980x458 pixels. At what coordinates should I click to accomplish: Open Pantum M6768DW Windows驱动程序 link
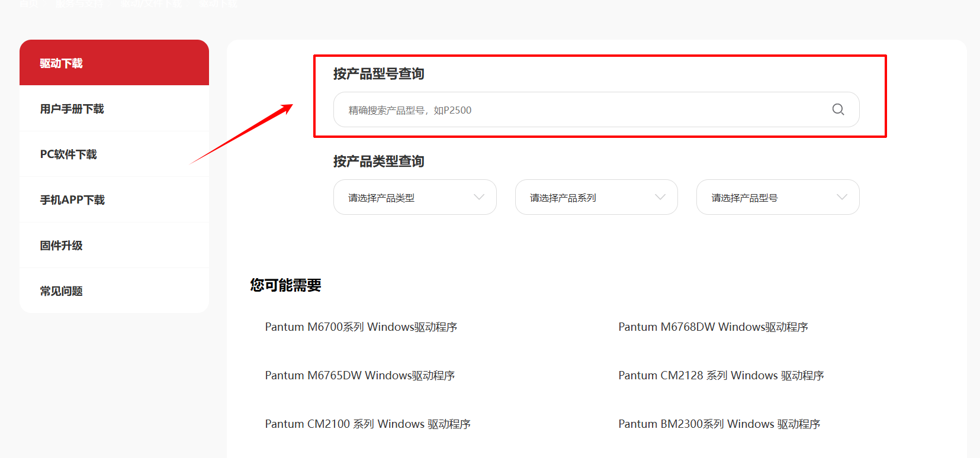[x=713, y=327]
